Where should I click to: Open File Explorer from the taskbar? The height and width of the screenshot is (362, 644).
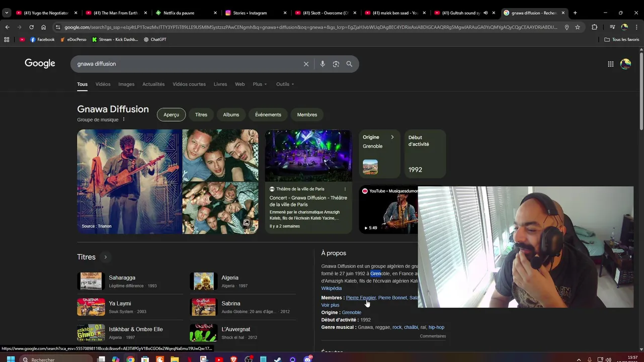point(175,359)
